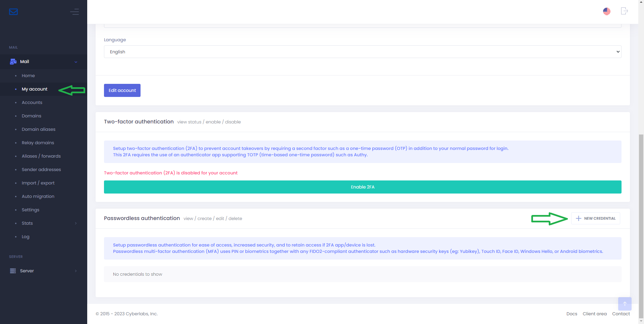Go to Domain aliases page
The height and width of the screenshot is (324, 644).
click(x=39, y=129)
